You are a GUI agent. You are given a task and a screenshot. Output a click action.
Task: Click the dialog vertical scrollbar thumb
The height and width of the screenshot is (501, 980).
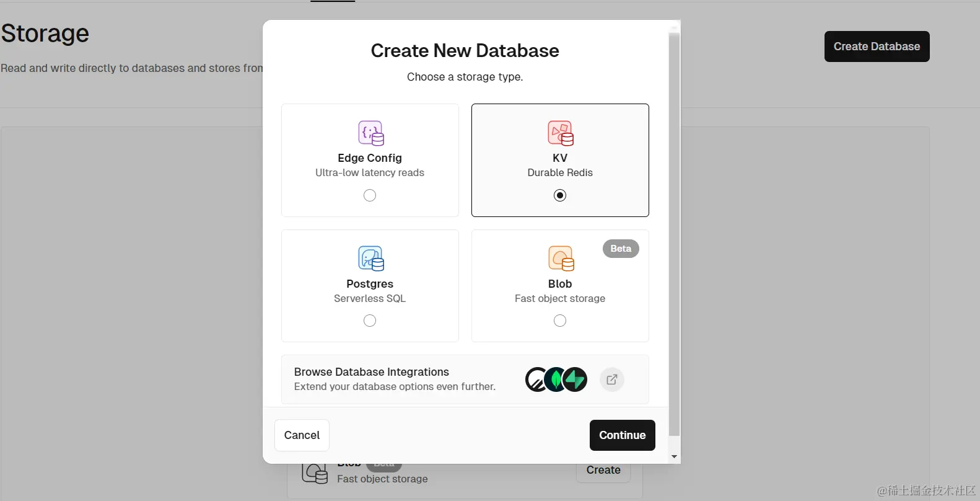pyautogui.click(x=675, y=234)
